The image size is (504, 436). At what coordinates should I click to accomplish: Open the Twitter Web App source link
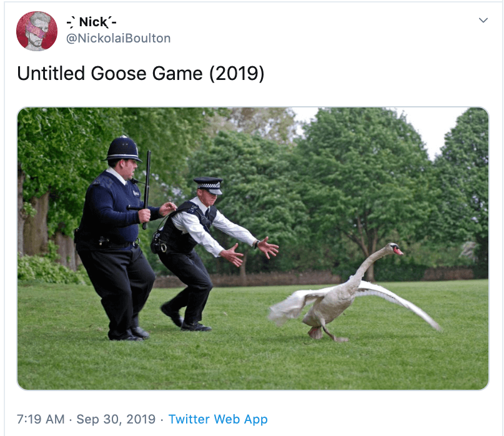click(218, 419)
